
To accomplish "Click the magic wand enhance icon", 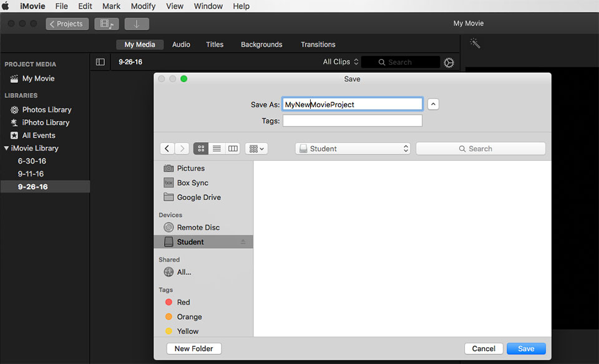I will coord(475,43).
